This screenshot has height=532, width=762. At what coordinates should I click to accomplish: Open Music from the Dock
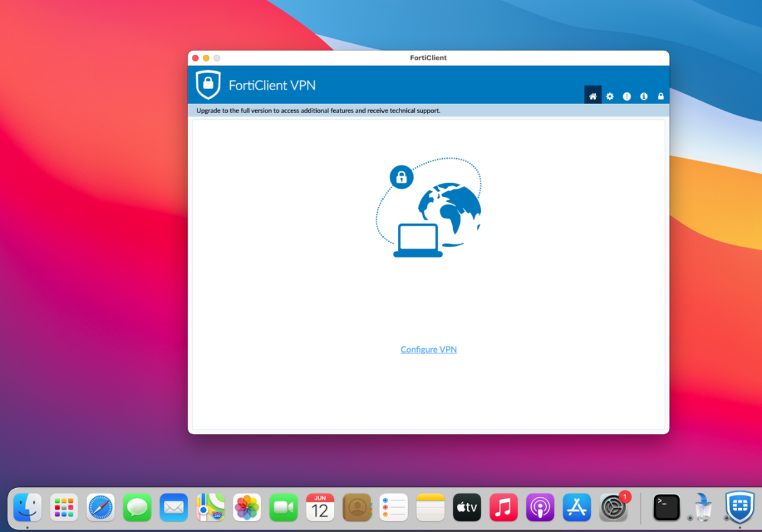[x=503, y=507]
